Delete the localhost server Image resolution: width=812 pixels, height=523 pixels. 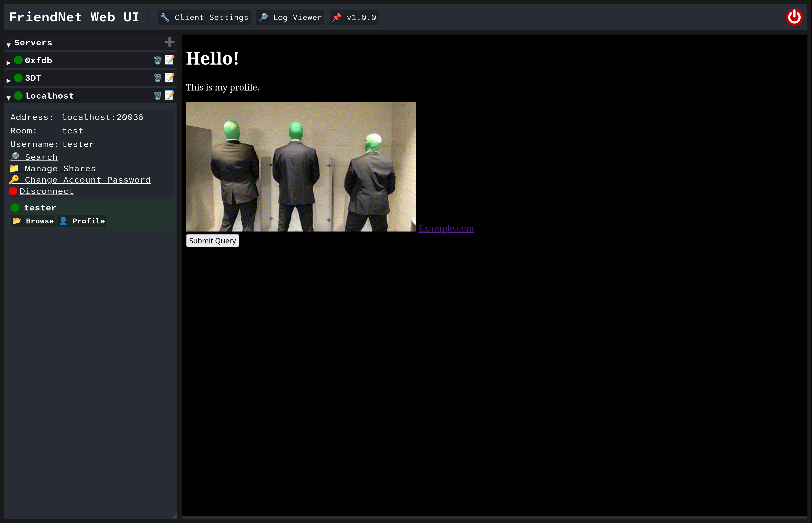tap(158, 95)
